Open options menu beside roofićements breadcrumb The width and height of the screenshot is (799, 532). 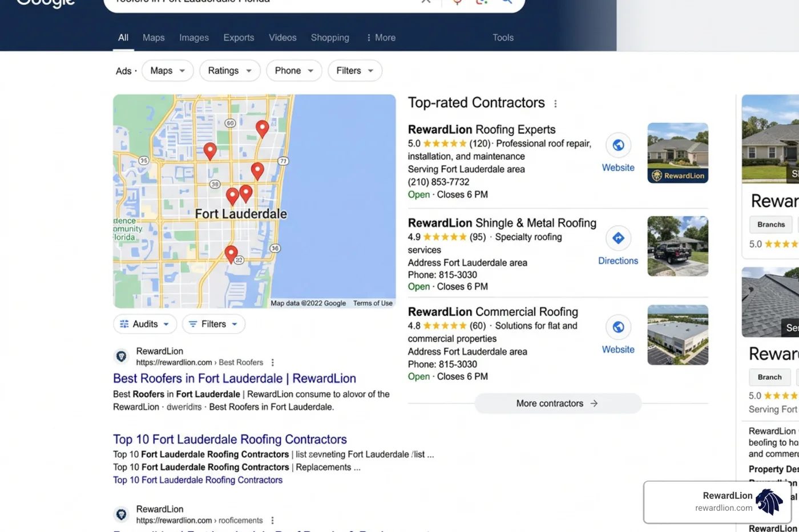273,521
